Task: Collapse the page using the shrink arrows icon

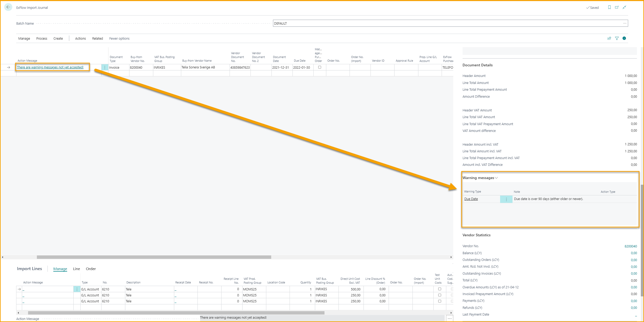Action: pos(624,7)
